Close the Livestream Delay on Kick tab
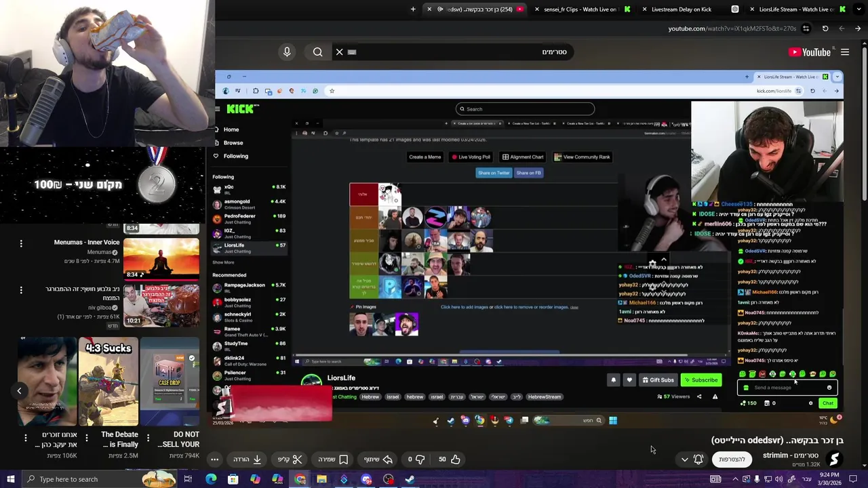This screenshot has width=868, height=488. click(644, 9)
